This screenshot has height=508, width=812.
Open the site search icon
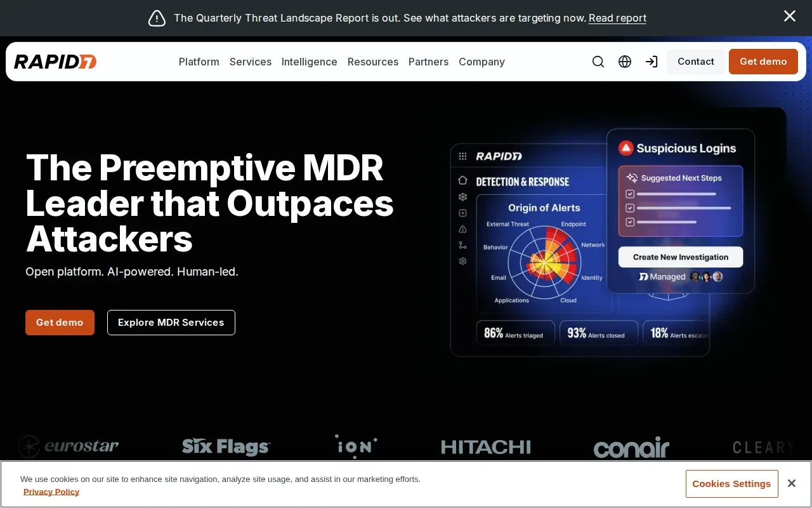tap(598, 62)
